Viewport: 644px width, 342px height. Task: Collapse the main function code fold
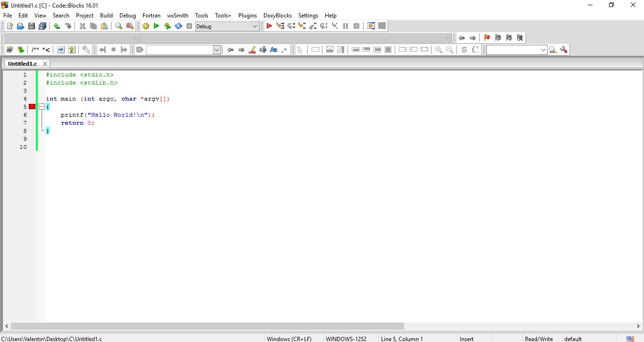(x=42, y=106)
